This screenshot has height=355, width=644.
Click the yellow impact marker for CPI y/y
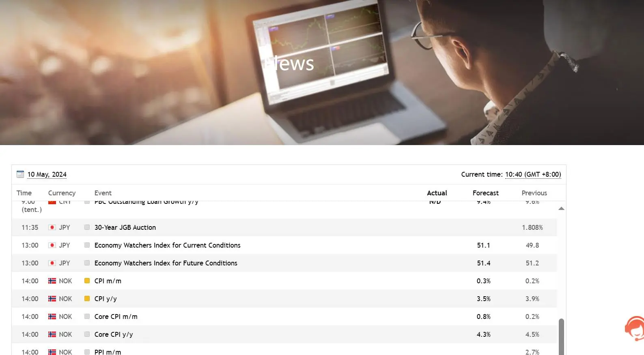(87, 298)
